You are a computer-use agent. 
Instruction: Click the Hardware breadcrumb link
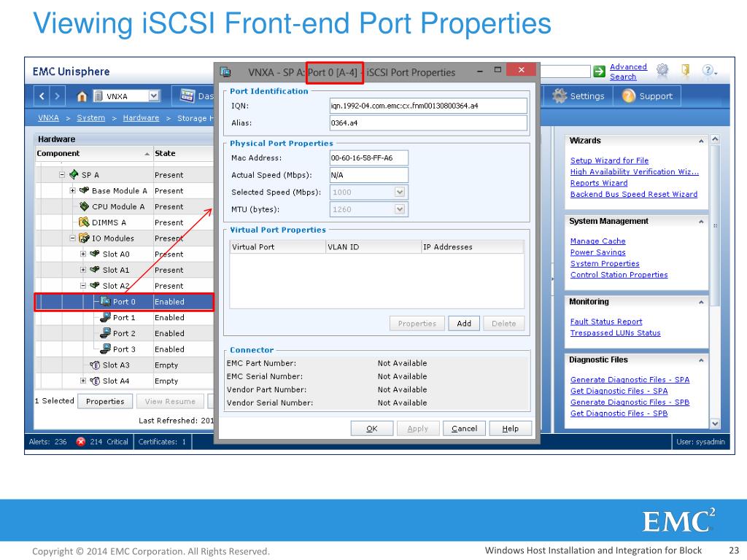click(141, 117)
